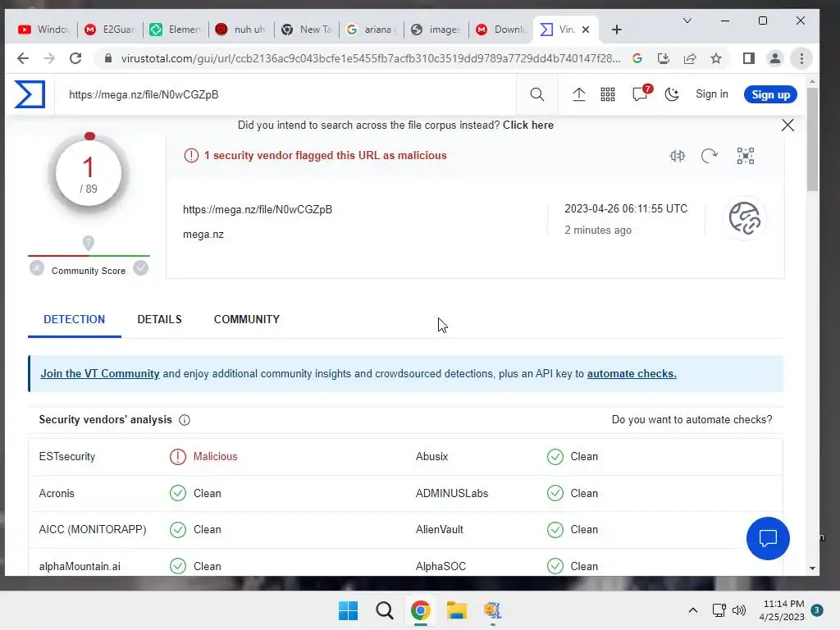Open the apps grid icon
The width and height of the screenshot is (840, 630).
click(608, 95)
